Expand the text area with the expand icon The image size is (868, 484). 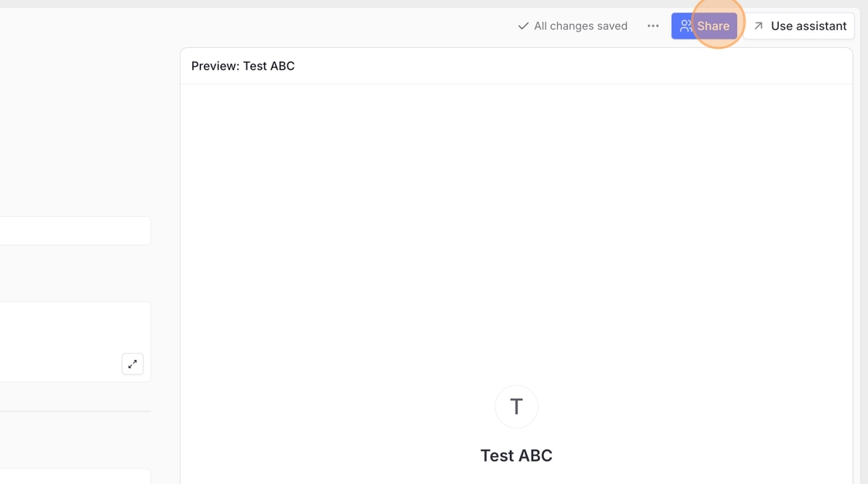(133, 364)
